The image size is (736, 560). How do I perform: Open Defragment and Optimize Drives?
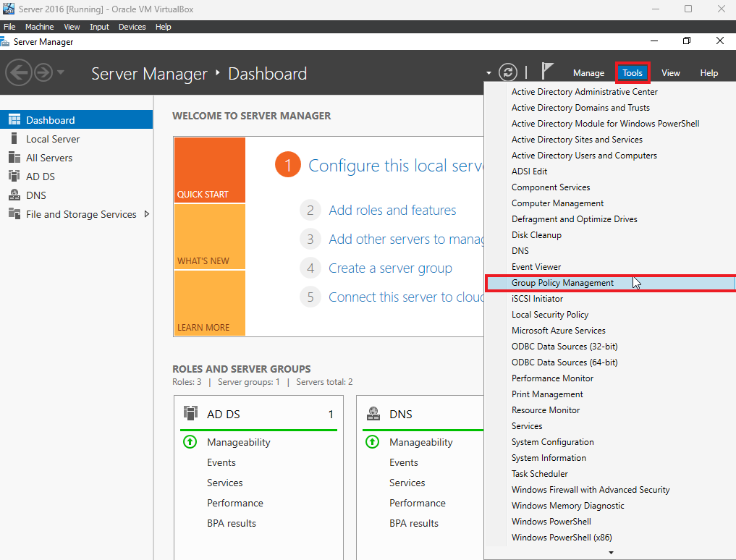click(574, 219)
